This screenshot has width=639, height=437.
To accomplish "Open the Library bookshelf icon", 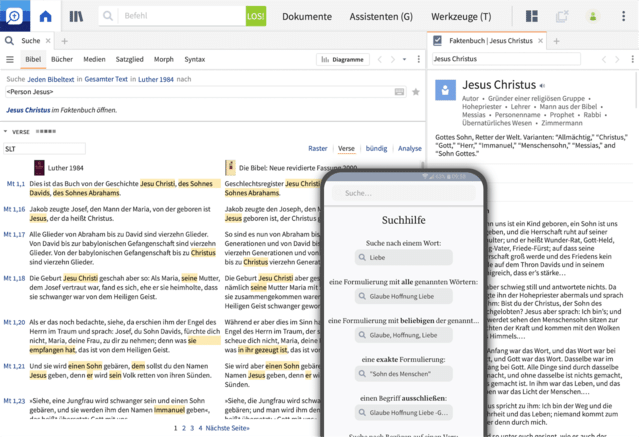I will (x=77, y=16).
